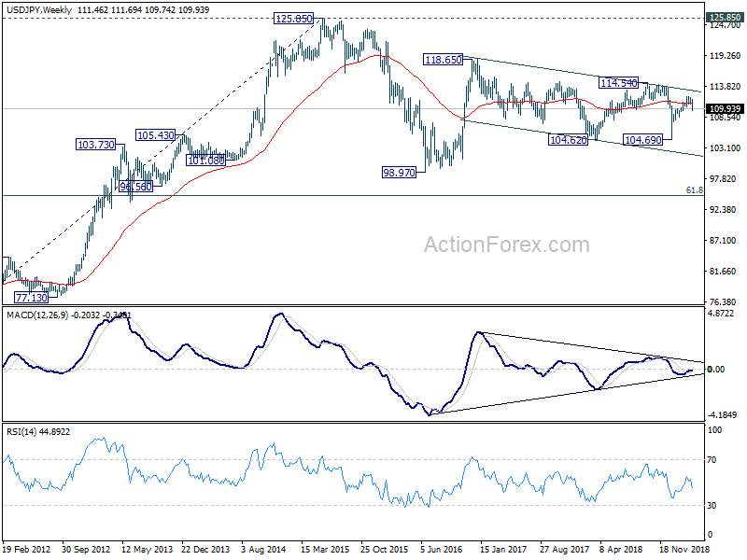Click the 15 Jan 2017 date marker

point(503,549)
